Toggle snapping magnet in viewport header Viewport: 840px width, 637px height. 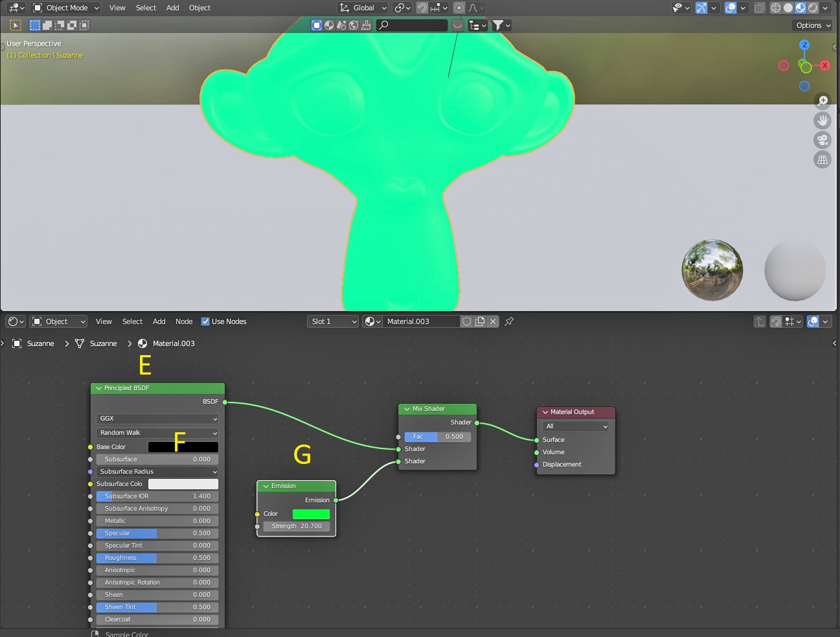[x=422, y=8]
